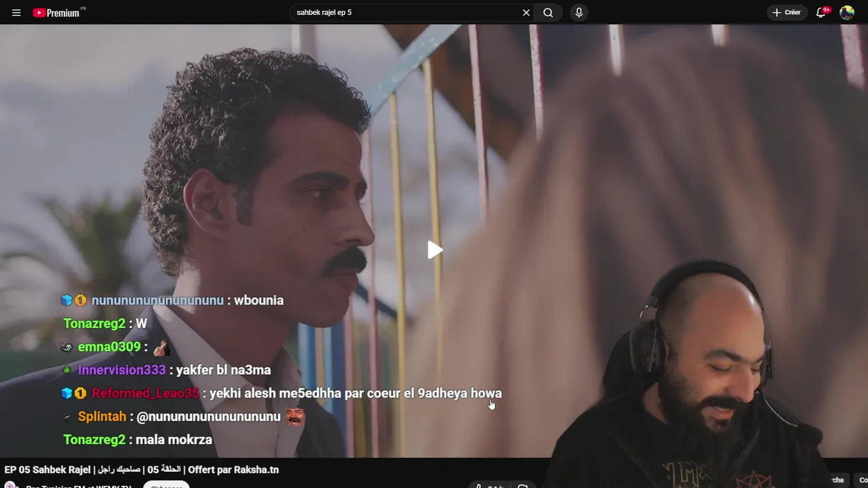Viewport: 868px width, 488px height.
Task: Open the YouTube hamburger guide menu
Action: coord(16,12)
